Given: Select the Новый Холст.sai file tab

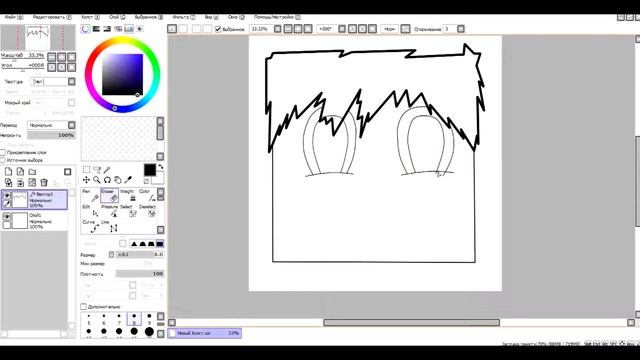Looking at the screenshot, I should coord(204,333).
